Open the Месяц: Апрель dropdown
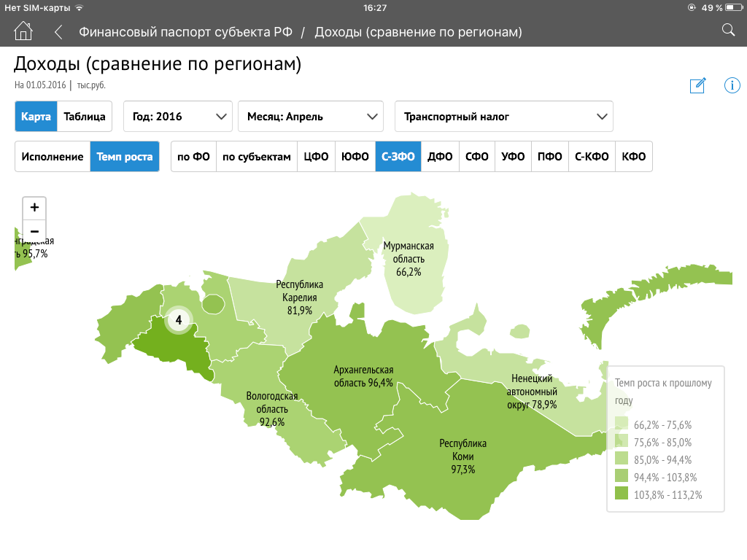The image size is (747, 560). pyautogui.click(x=310, y=116)
